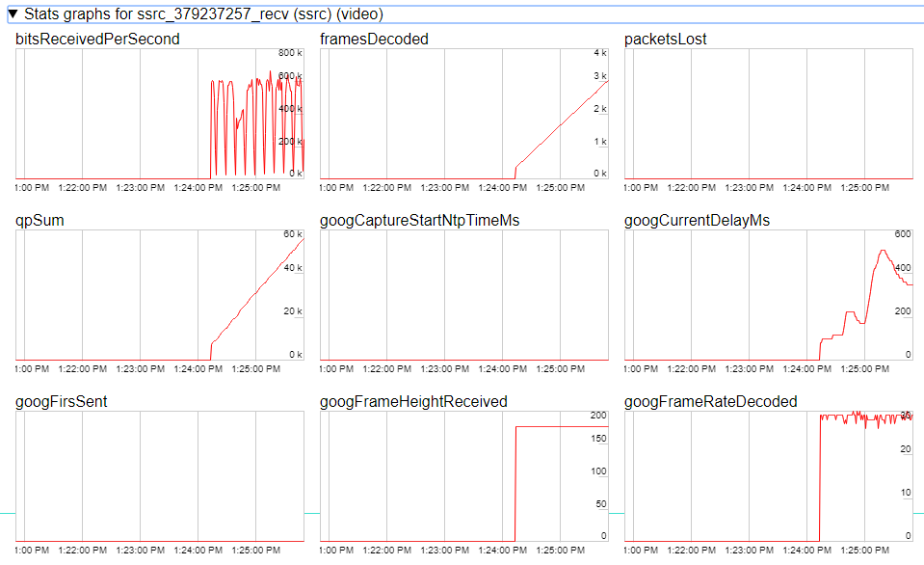
Task: Click the googFrameRateDecoded graph plot
Action: (x=768, y=476)
